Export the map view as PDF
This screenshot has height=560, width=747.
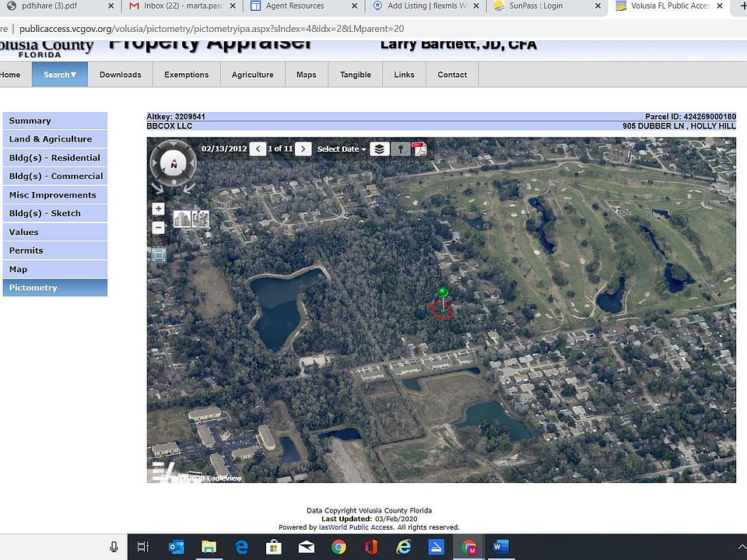(419, 149)
